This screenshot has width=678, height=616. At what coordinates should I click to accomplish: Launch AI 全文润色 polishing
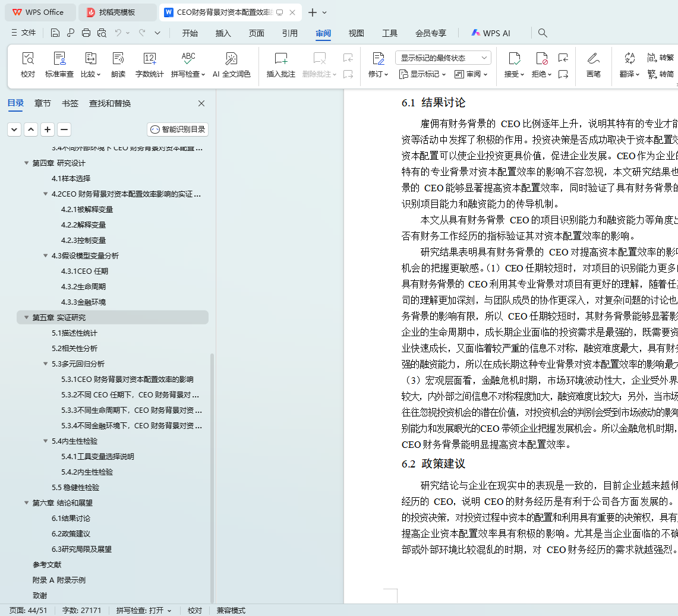coord(231,65)
